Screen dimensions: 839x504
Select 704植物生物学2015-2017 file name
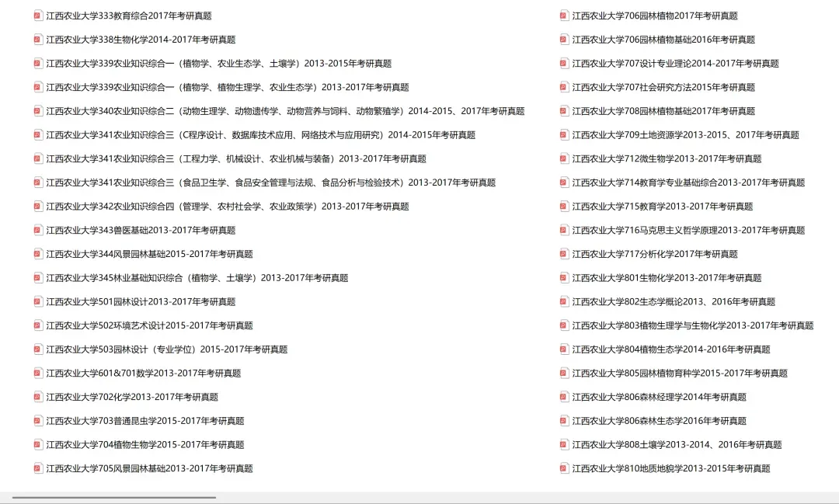(145, 445)
